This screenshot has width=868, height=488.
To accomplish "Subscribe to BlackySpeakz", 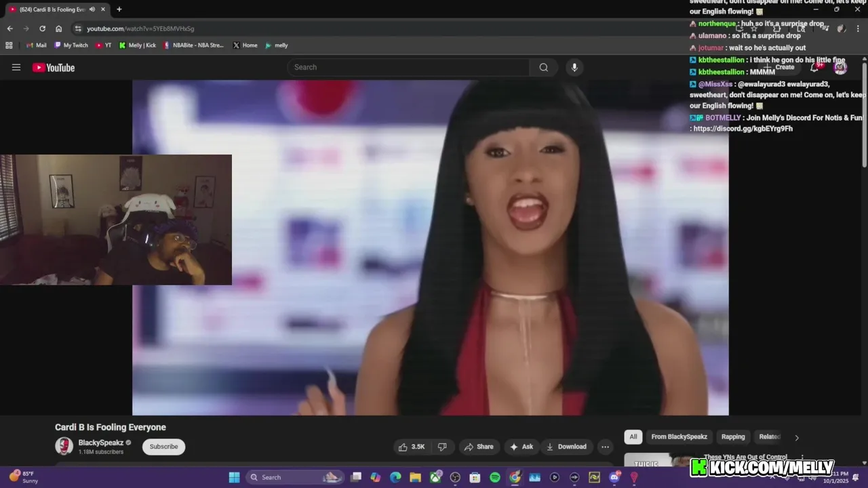I will 163,447.
